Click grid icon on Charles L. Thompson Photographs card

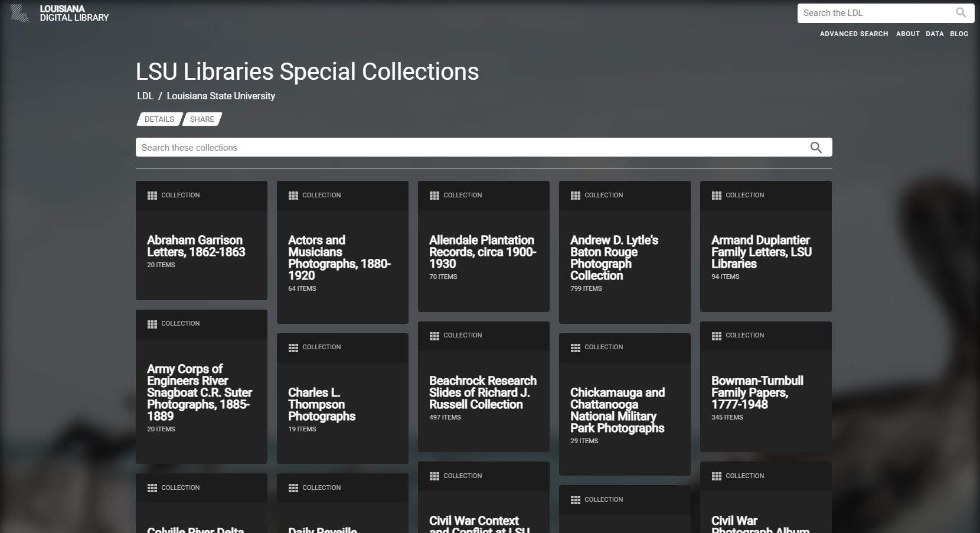point(293,347)
